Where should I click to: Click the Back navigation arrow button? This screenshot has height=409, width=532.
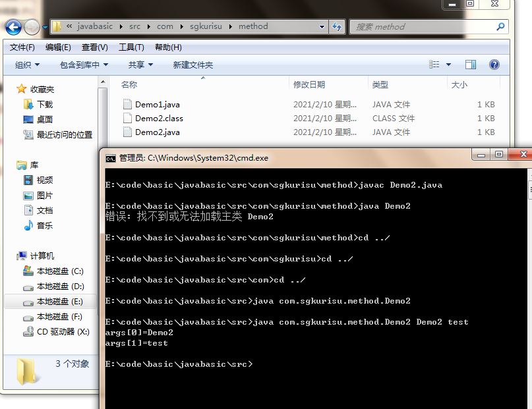pyautogui.click(x=13, y=27)
